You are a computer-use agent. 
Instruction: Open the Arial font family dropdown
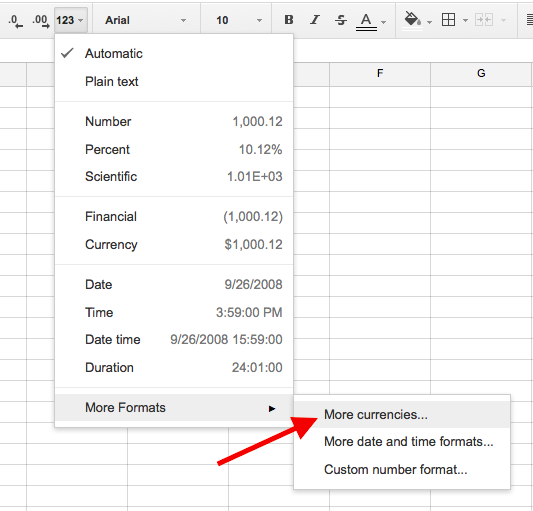[x=146, y=20]
